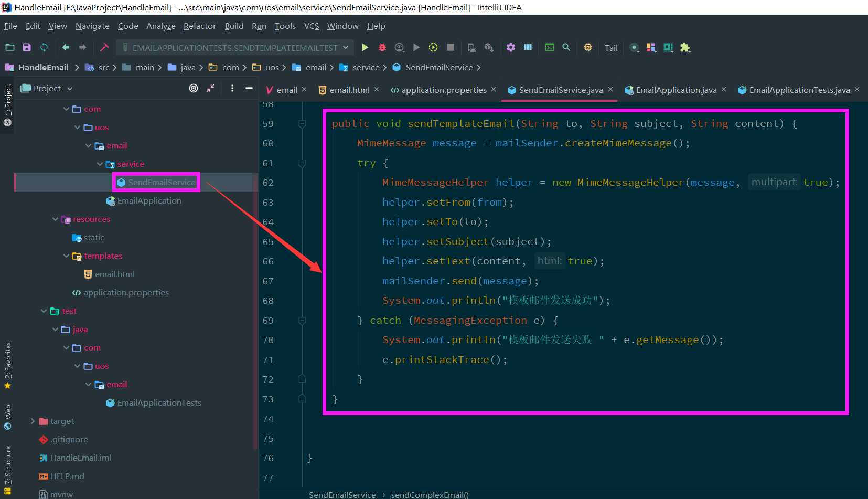Toggle the 1: Project side tab
Image resolution: width=868 pixels, height=499 pixels.
(x=7, y=105)
